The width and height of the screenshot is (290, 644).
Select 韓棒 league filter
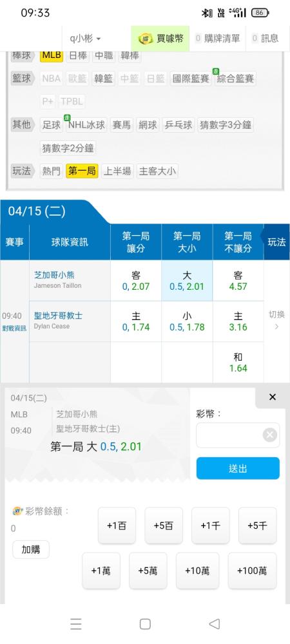pyautogui.click(x=130, y=55)
